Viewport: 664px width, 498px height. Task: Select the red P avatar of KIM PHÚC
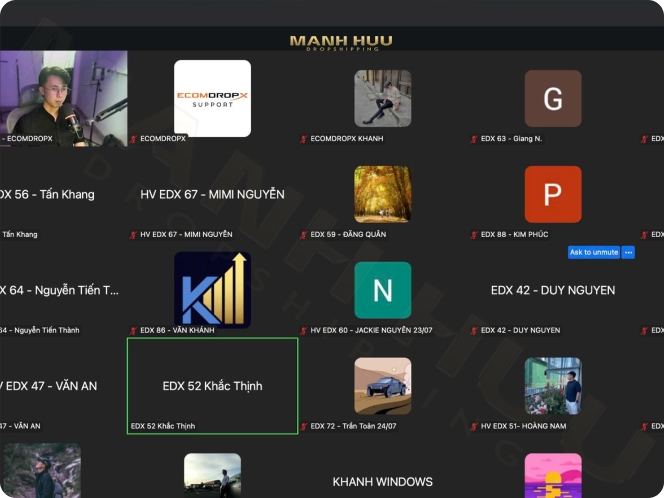[x=552, y=194]
